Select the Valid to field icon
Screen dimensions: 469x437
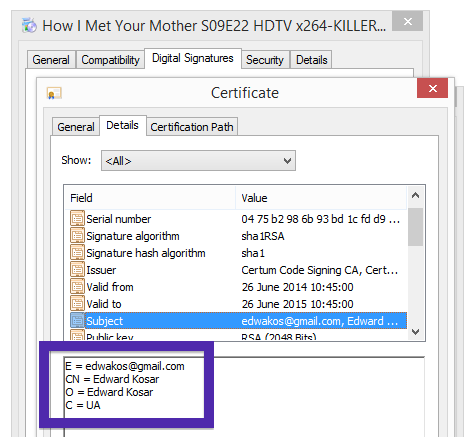(77, 304)
